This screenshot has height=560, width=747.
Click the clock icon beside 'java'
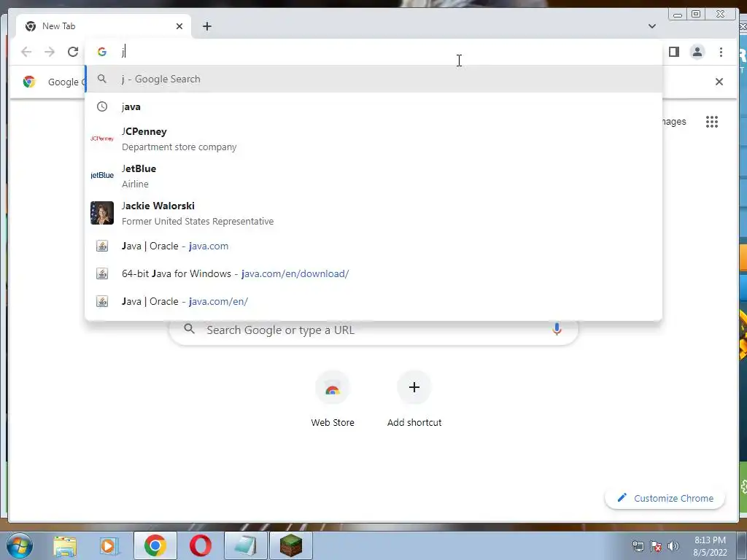coord(102,106)
